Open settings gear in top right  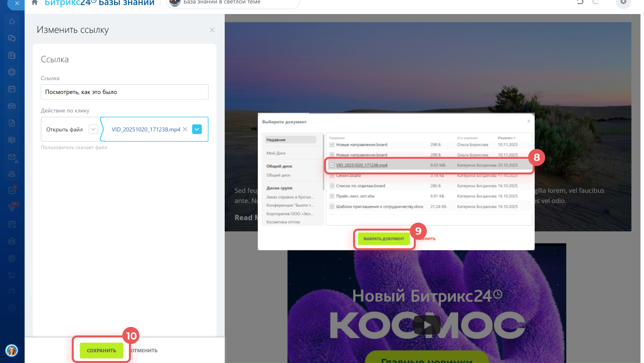click(x=623, y=2)
